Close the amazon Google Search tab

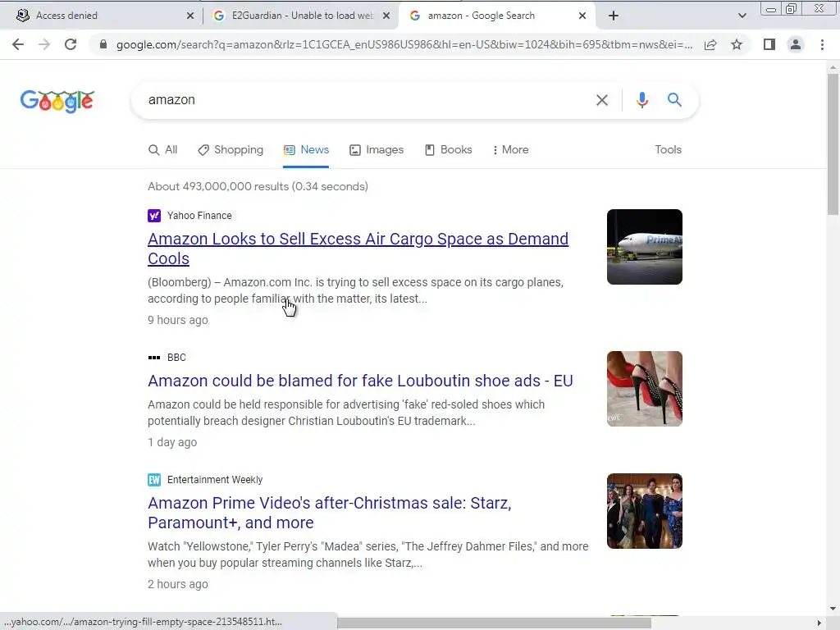[x=582, y=16]
